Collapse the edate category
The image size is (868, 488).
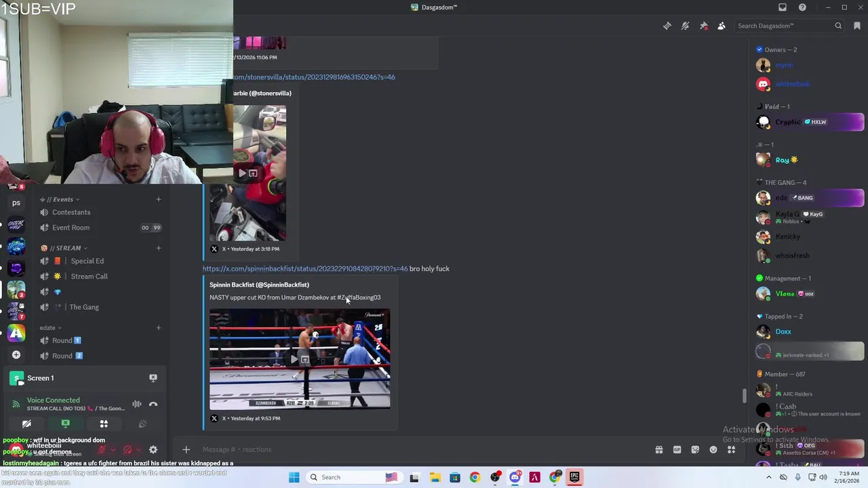[x=50, y=328]
